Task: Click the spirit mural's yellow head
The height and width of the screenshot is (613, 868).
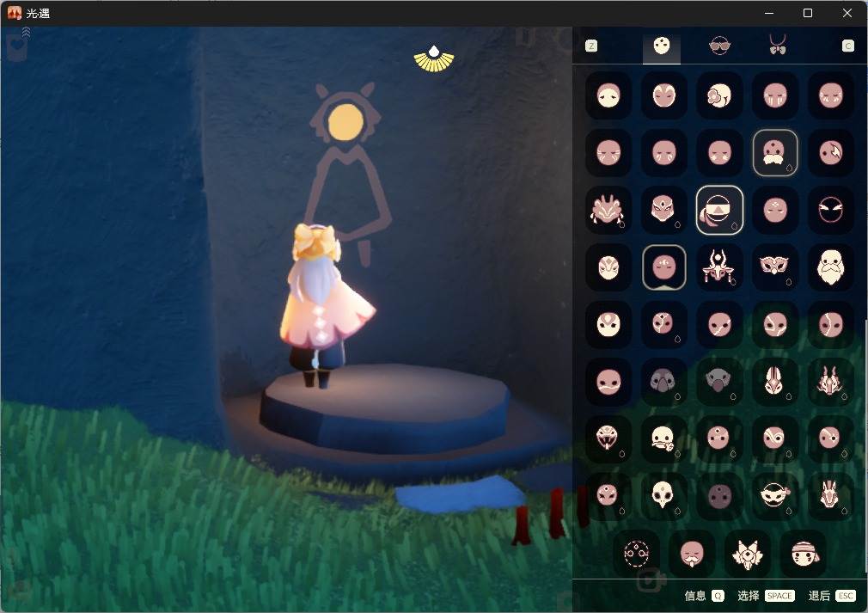Action: (345, 122)
